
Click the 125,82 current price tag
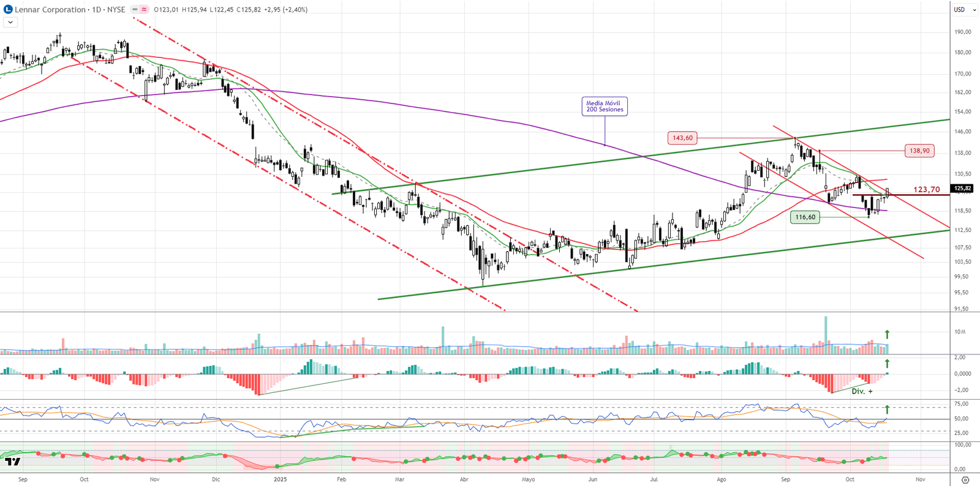click(963, 189)
